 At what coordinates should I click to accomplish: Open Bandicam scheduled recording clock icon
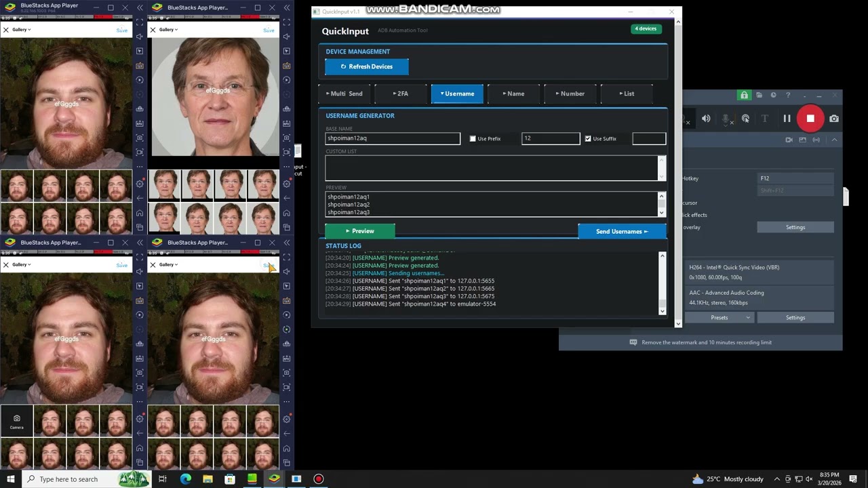773,95
